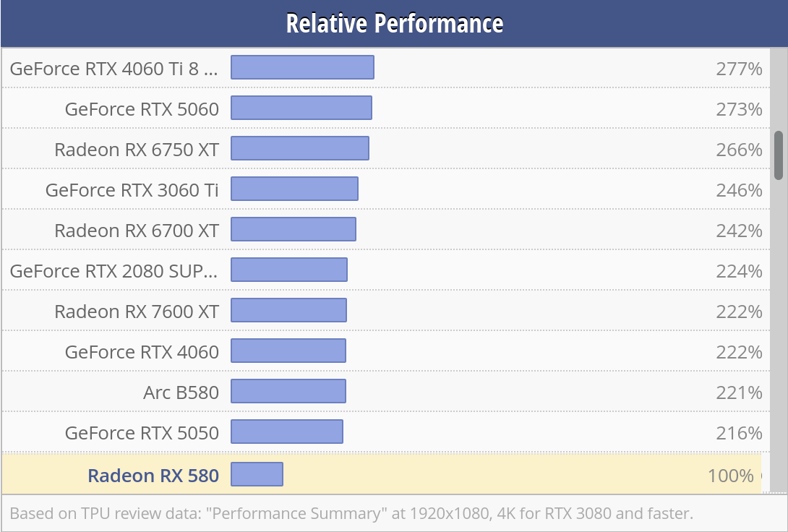The image size is (788, 532).
Task: Click the 273% value for RTX 5060
Action: tap(739, 109)
